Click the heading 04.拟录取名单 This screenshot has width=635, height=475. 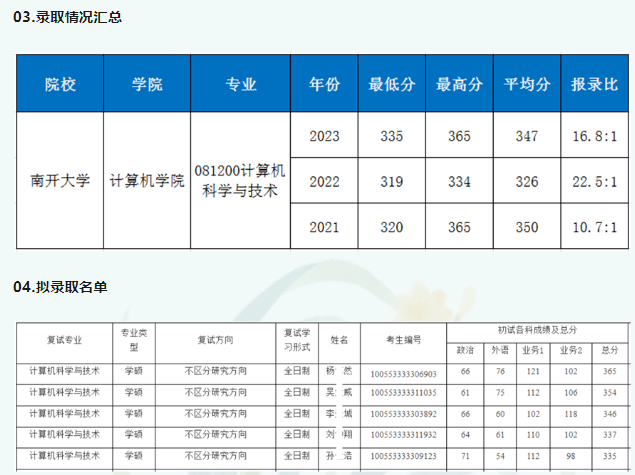tap(60, 287)
